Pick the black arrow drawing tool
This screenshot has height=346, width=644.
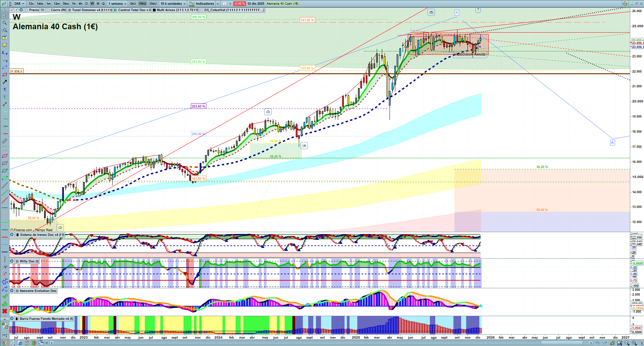coord(5,82)
